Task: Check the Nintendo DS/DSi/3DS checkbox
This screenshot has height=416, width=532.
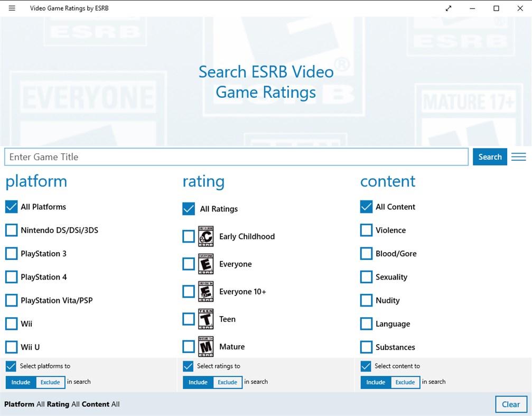Action: tap(11, 230)
